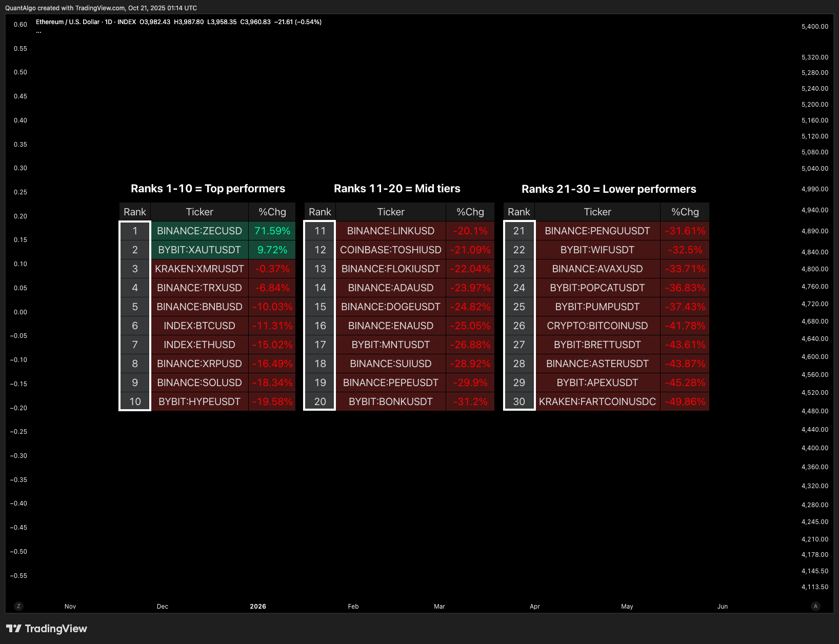The height and width of the screenshot is (644, 839).
Task: Click the Nov label on the time axis
Action: point(70,607)
